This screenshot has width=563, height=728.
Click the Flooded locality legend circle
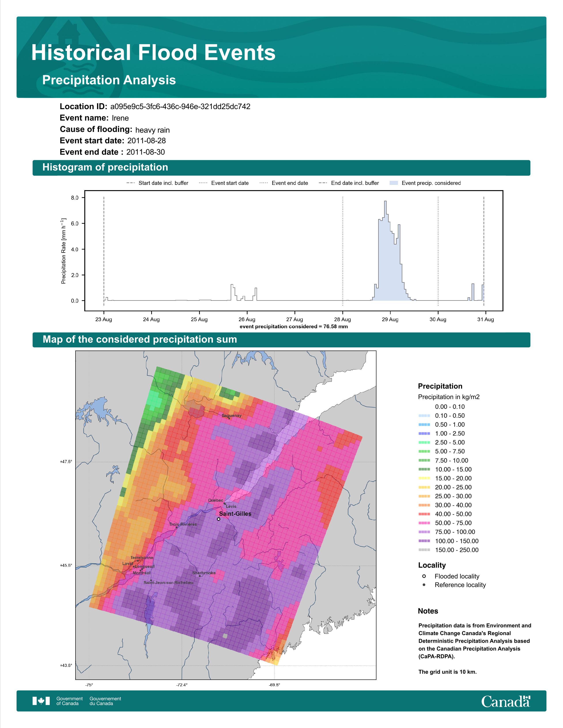pyautogui.click(x=424, y=576)
